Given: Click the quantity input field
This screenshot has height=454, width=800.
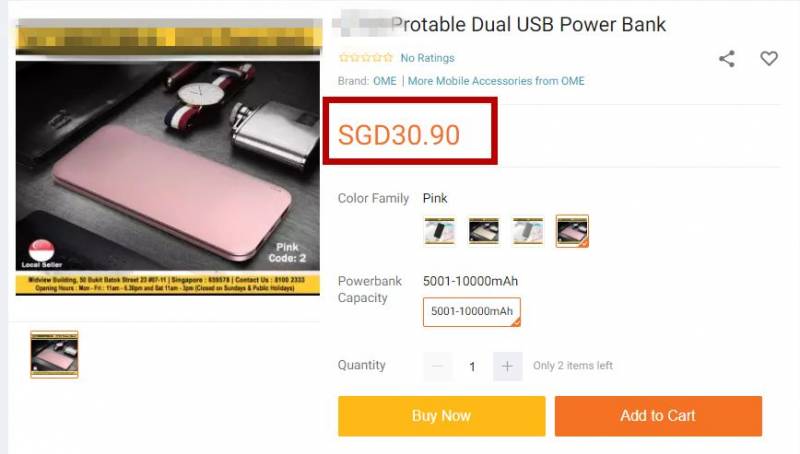Looking at the screenshot, I should 472,366.
